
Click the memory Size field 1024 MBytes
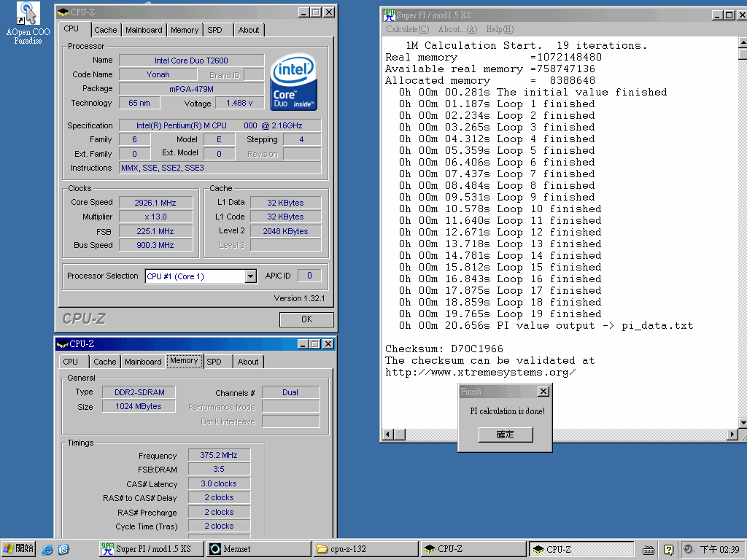pyautogui.click(x=139, y=406)
